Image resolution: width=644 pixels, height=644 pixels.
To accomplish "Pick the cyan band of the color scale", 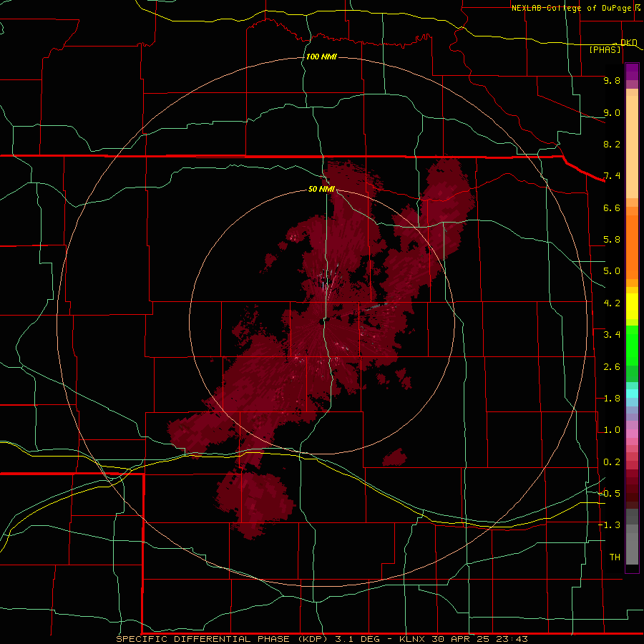I will [632, 394].
